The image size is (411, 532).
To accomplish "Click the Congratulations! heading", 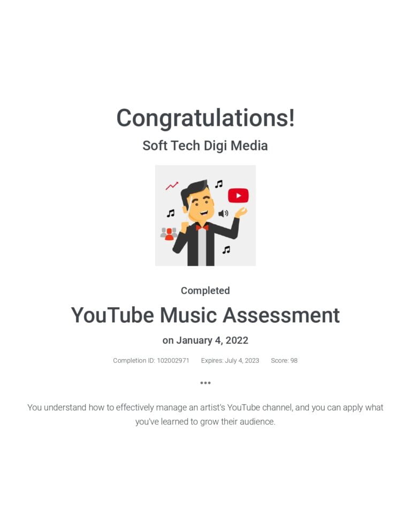I will 205,118.
